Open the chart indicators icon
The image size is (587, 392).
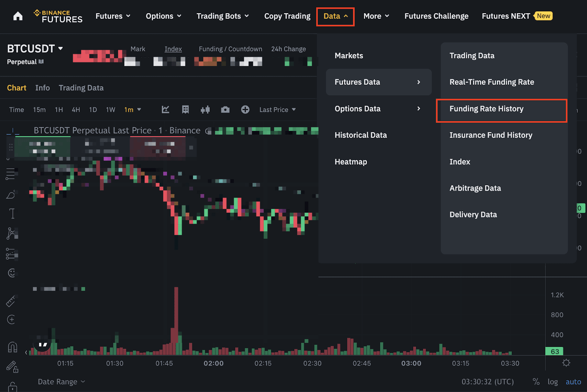165,110
